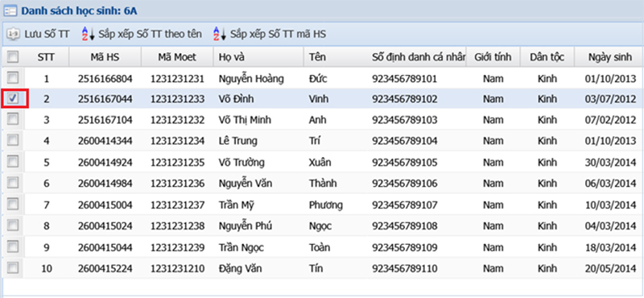Click the name cell Nguyễn Hoàng
Screen dimensions: 644x298
point(251,78)
